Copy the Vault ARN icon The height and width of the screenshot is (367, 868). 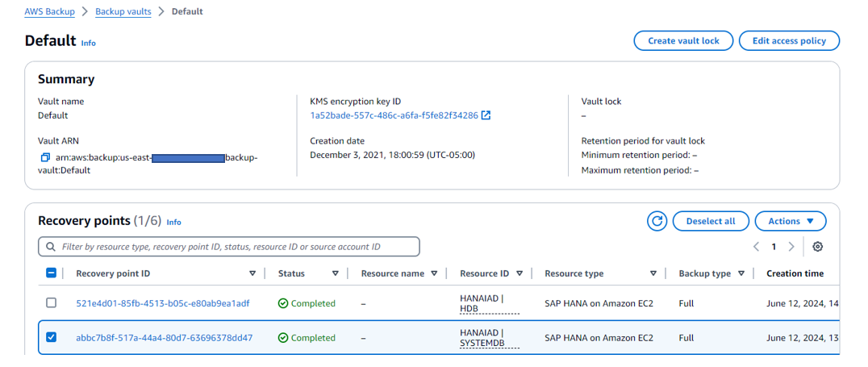45,157
